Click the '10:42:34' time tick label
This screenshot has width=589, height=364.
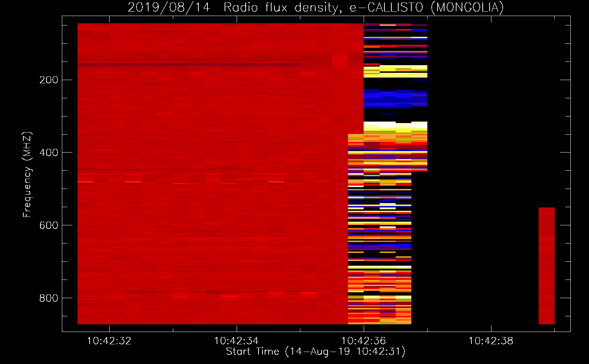236,341
